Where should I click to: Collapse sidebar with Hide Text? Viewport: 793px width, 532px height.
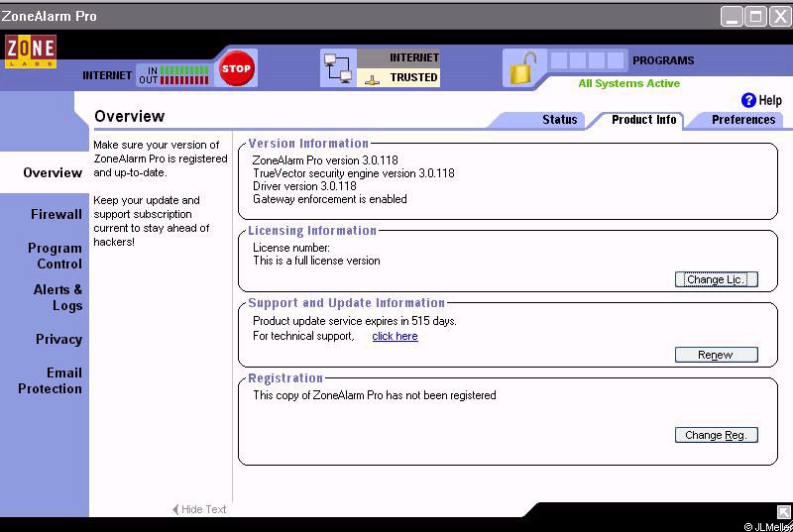click(199, 509)
